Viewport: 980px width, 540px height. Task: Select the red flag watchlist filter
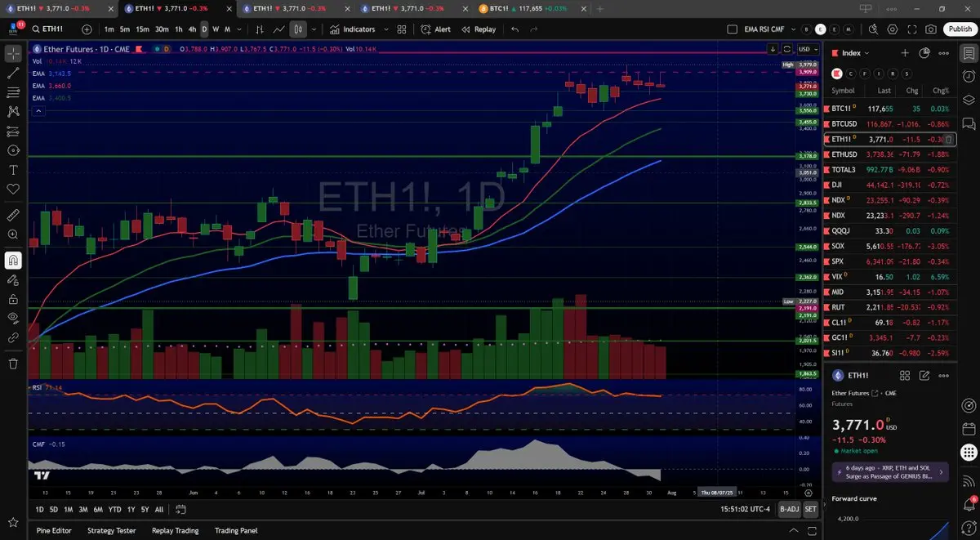(x=837, y=73)
